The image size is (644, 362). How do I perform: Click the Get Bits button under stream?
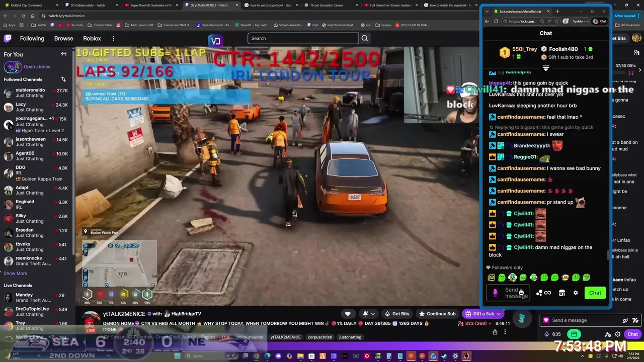(x=397, y=314)
